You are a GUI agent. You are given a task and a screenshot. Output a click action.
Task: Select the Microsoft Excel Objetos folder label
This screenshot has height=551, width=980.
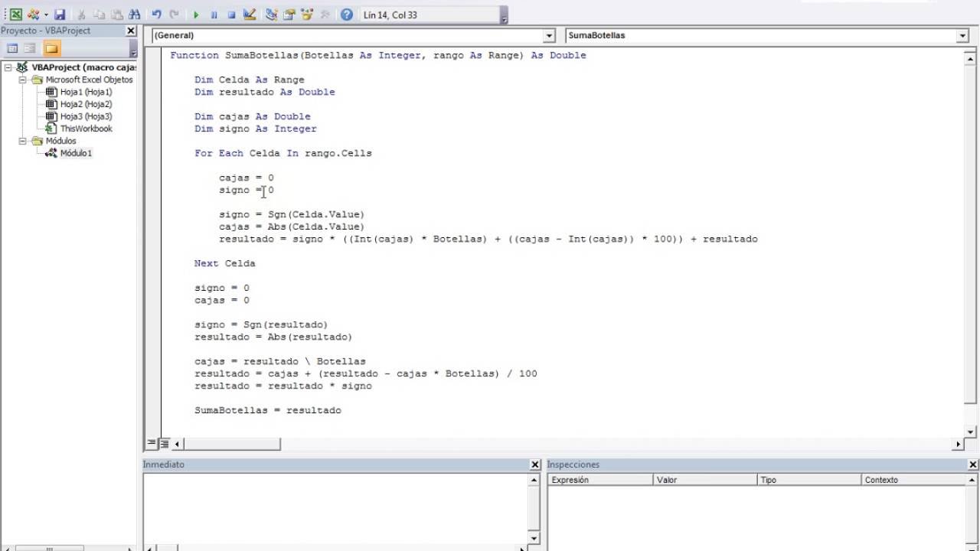tap(89, 80)
